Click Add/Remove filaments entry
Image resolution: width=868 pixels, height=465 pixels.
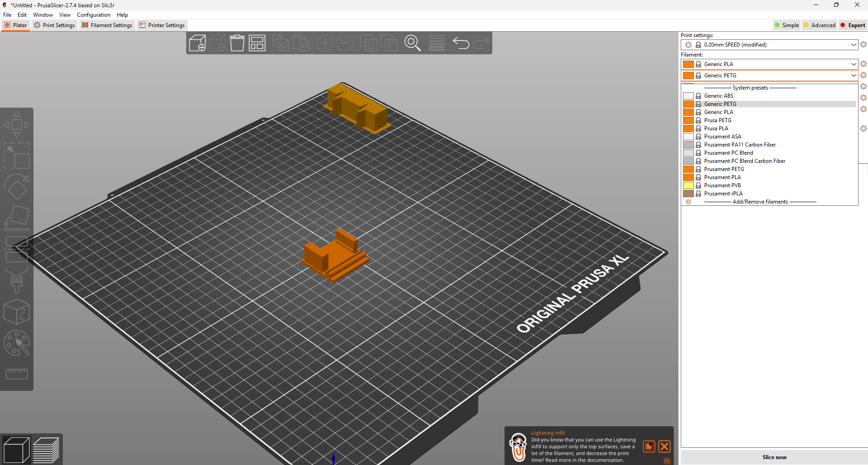[760, 202]
